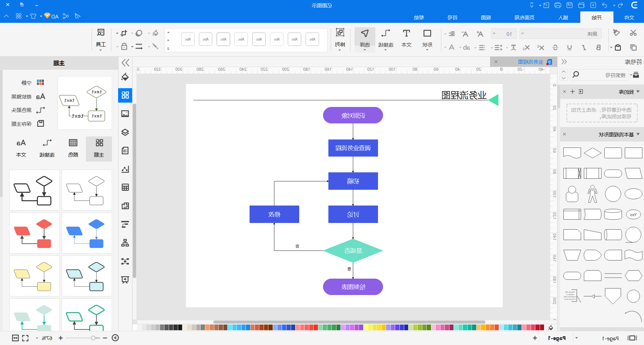
Task: Switch to the Help (帮助) tab
Action: [x=419, y=17]
